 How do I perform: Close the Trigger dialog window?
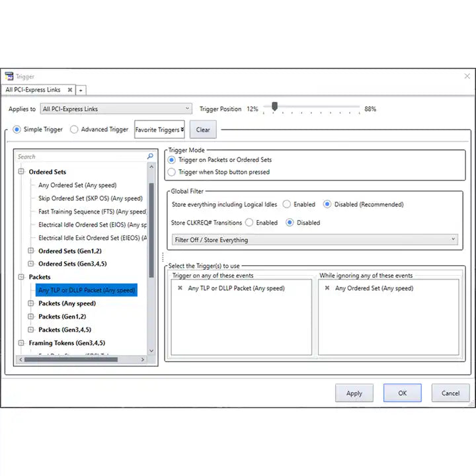467,77
